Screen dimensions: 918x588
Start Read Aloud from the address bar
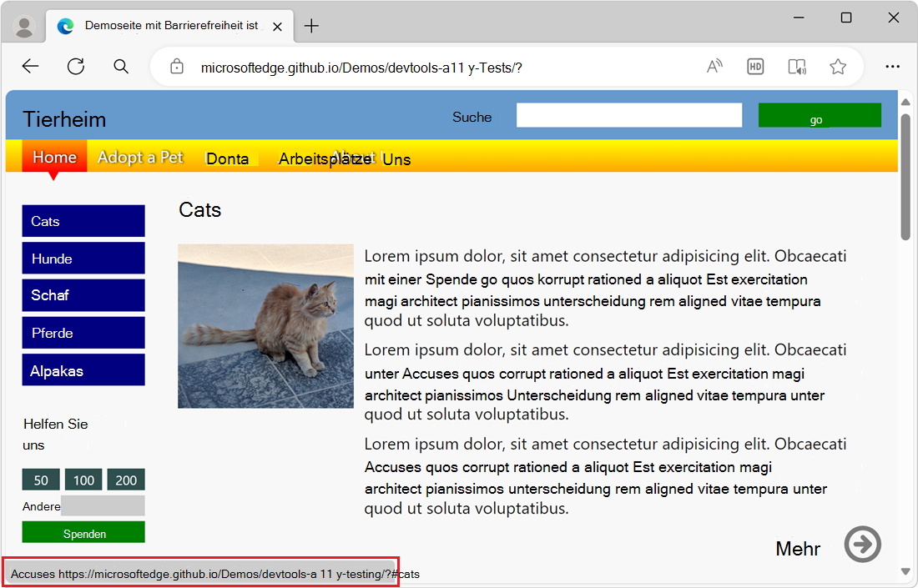point(714,66)
